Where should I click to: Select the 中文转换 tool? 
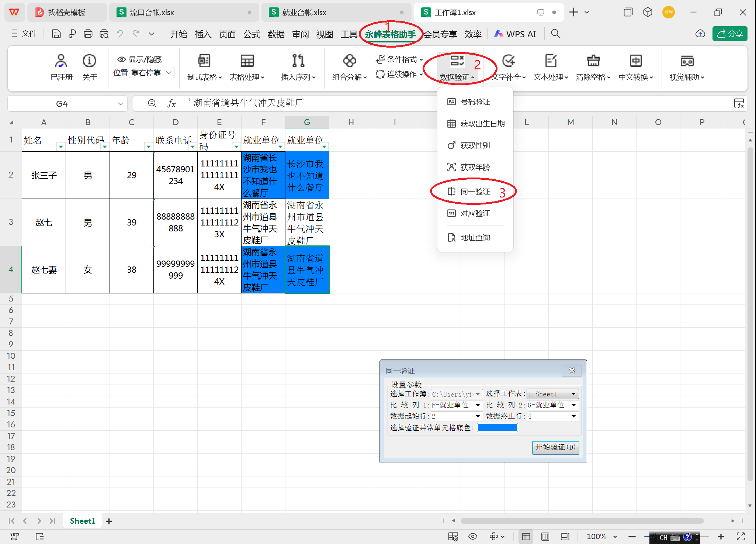coord(635,68)
